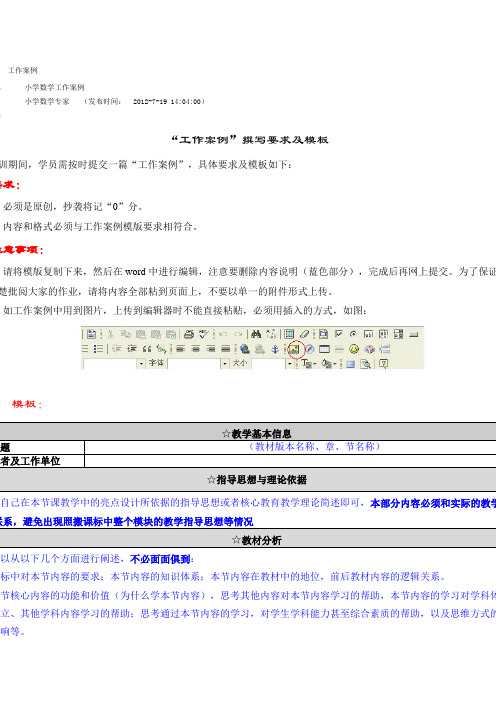This screenshot has width=496, height=702.
Task: Click the ☆教学基本信息 table header
Action: [257, 433]
